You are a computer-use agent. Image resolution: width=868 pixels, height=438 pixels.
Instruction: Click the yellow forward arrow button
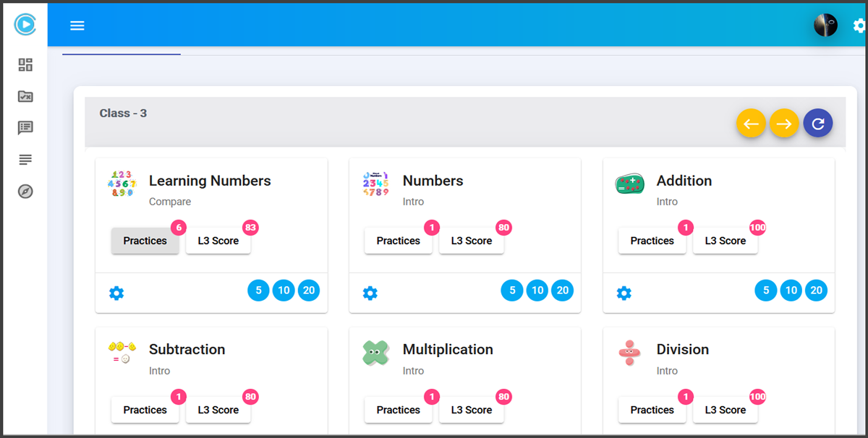click(x=784, y=124)
